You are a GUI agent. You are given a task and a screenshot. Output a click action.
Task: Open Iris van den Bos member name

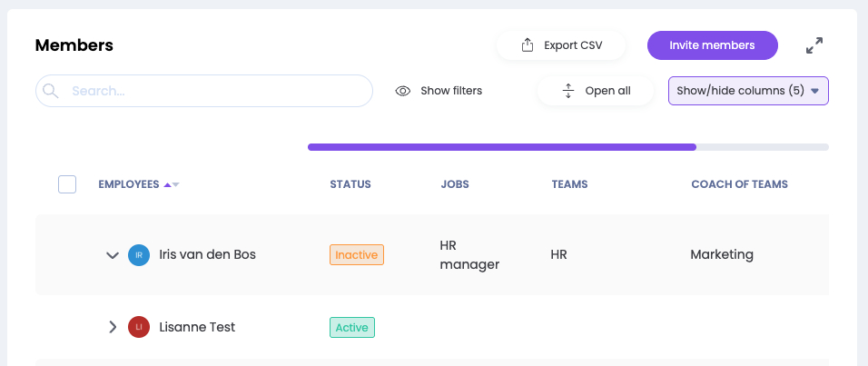coord(207,255)
